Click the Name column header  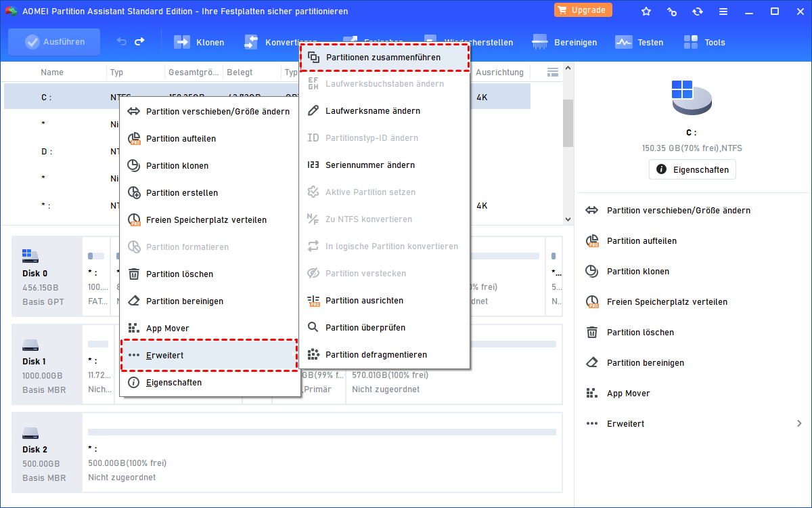[x=52, y=72]
